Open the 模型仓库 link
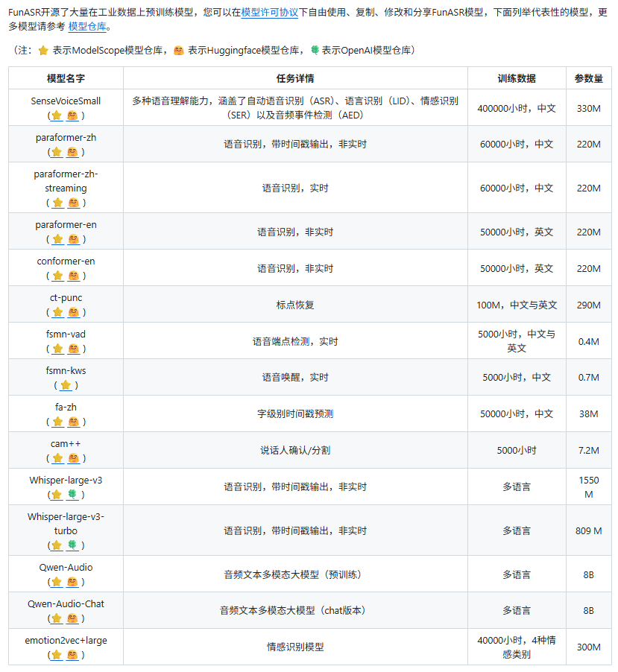 tap(87, 27)
